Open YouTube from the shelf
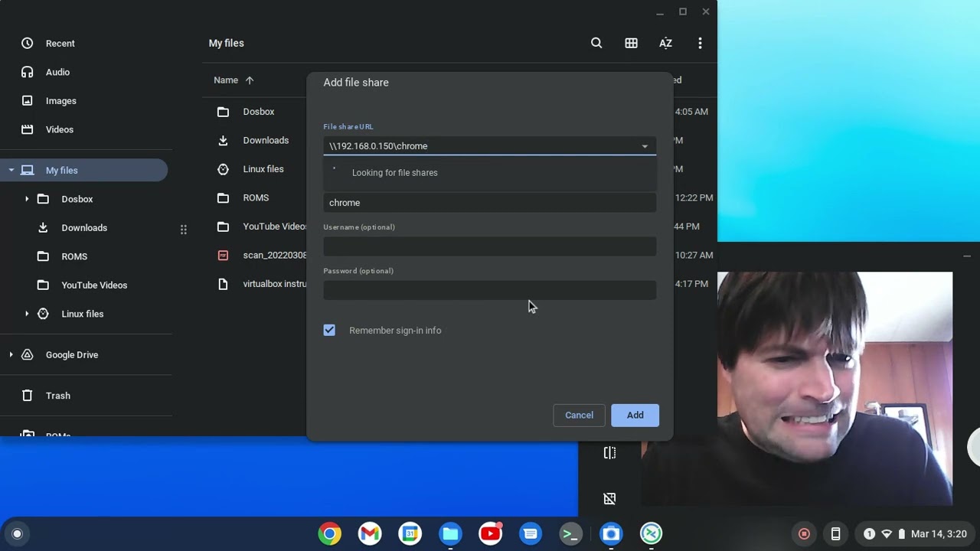This screenshot has height=551, width=980. tap(490, 533)
